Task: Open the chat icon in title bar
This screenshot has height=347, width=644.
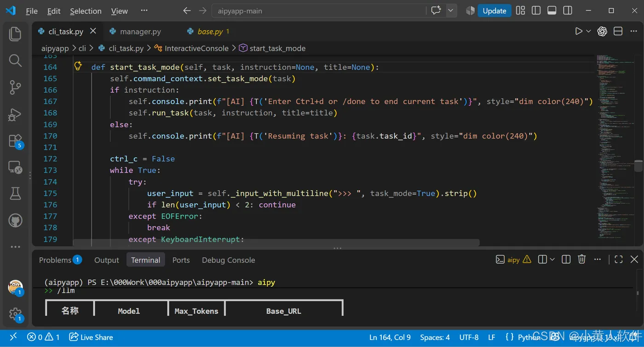Action: pos(436,11)
